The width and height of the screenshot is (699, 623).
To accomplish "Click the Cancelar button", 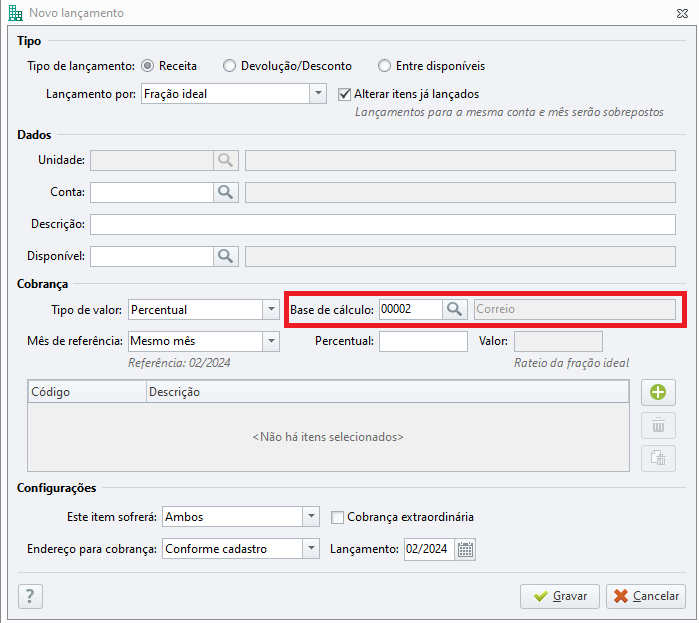I will click(646, 596).
